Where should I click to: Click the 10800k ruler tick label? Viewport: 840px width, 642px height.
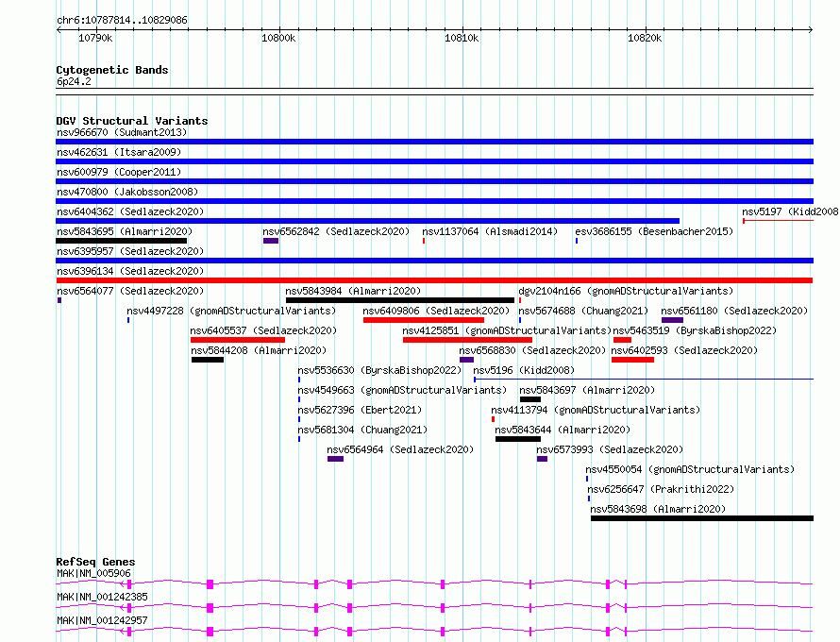coord(278,38)
